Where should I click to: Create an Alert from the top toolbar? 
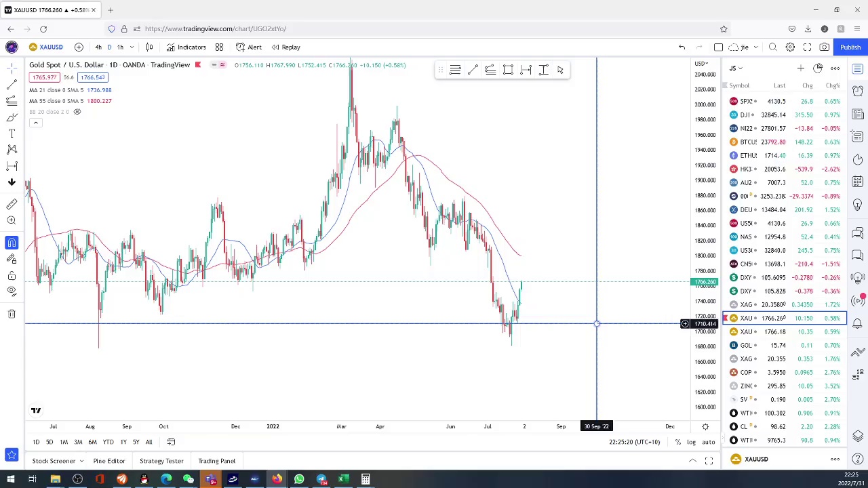[249, 47]
